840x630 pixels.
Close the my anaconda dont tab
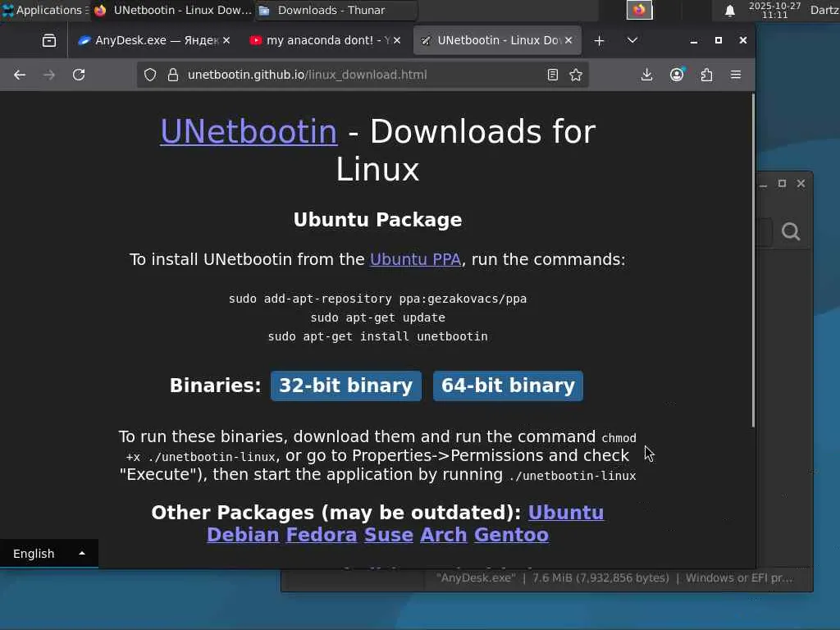[x=397, y=40]
